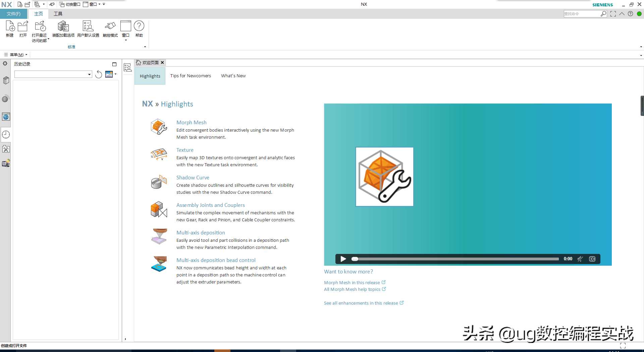Toggle video closed captions CC

point(592,259)
